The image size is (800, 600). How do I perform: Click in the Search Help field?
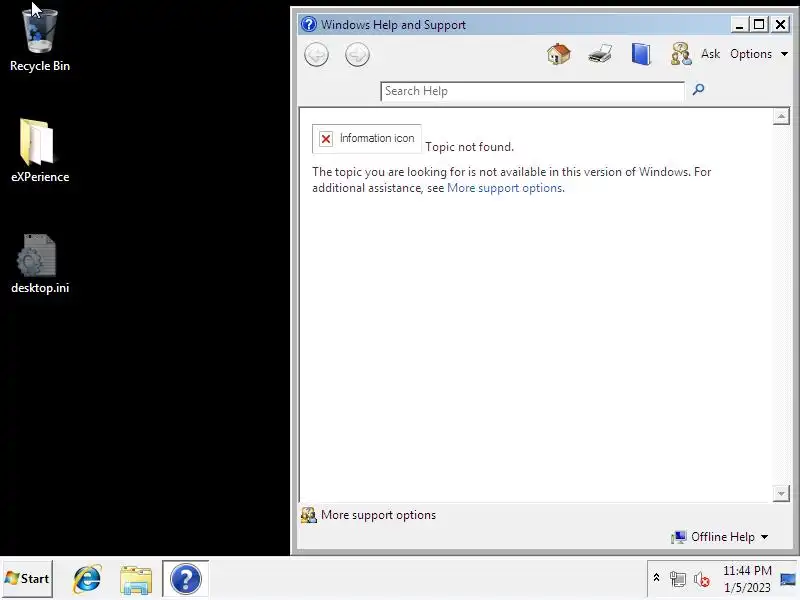[532, 91]
